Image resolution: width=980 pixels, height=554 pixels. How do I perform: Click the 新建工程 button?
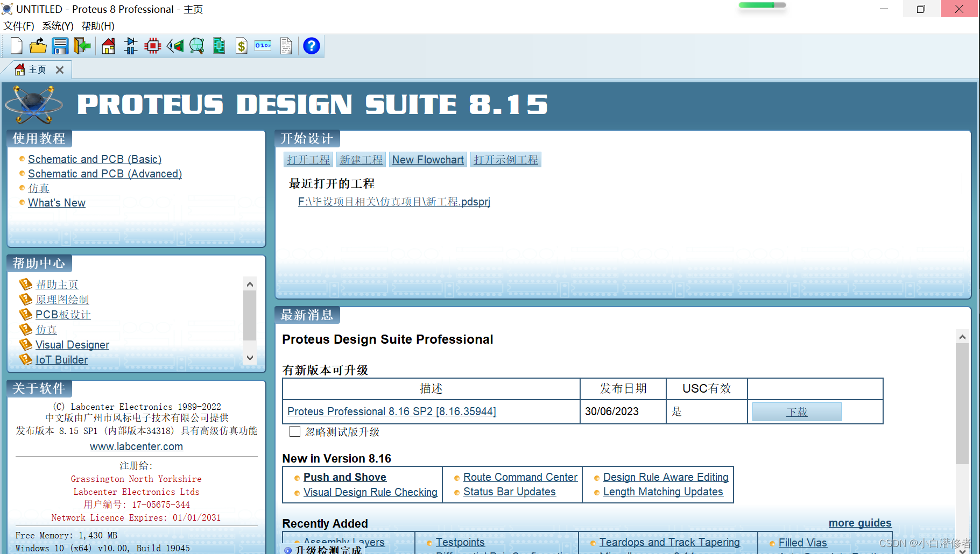point(361,160)
